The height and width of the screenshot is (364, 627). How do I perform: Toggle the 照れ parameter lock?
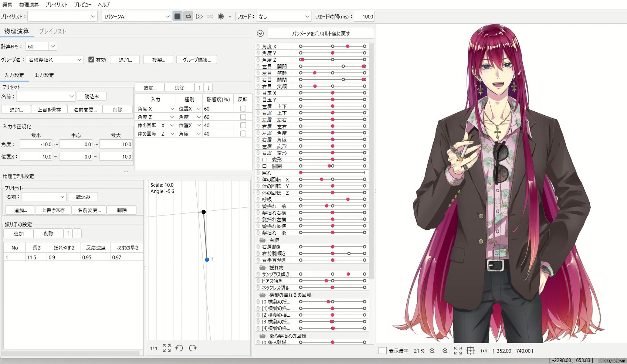click(x=258, y=173)
